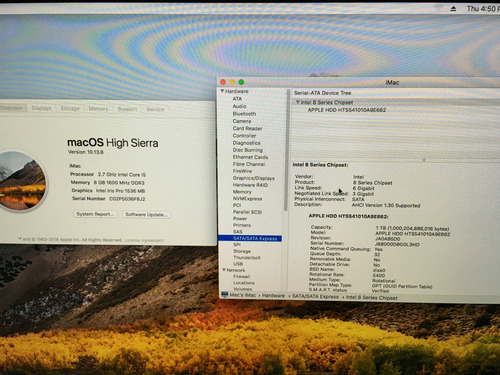This screenshot has height=375, width=500.
Task: Collapse the Intel 8 Series Chipset tree row
Action: pyautogui.click(x=298, y=102)
